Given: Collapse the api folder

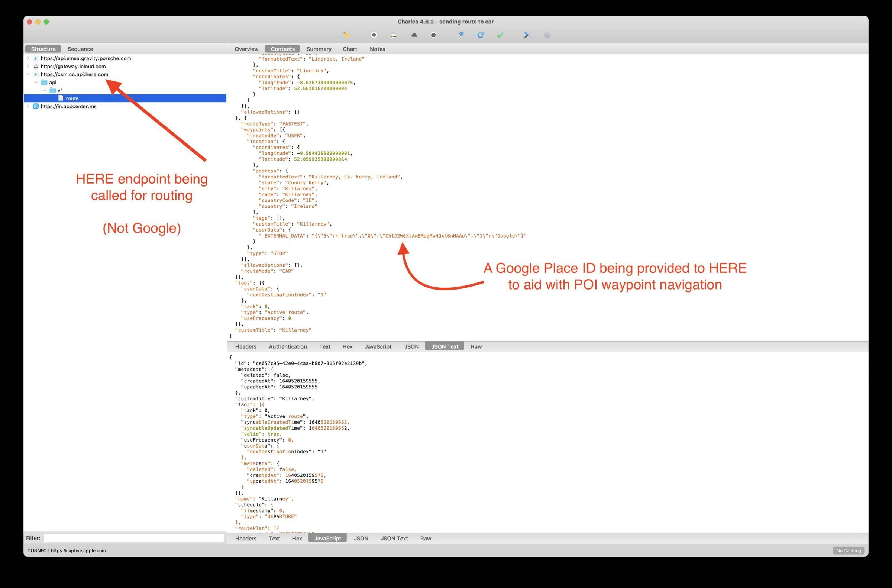Looking at the screenshot, I should 36,82.
